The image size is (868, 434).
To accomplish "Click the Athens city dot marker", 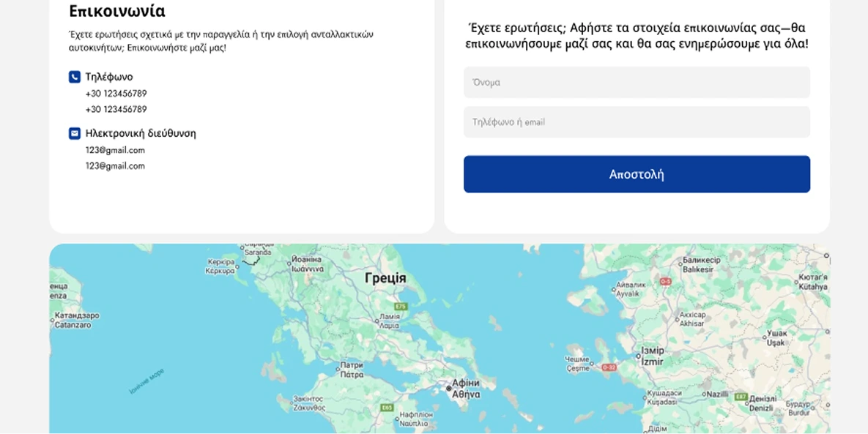I will coord(449,388).
